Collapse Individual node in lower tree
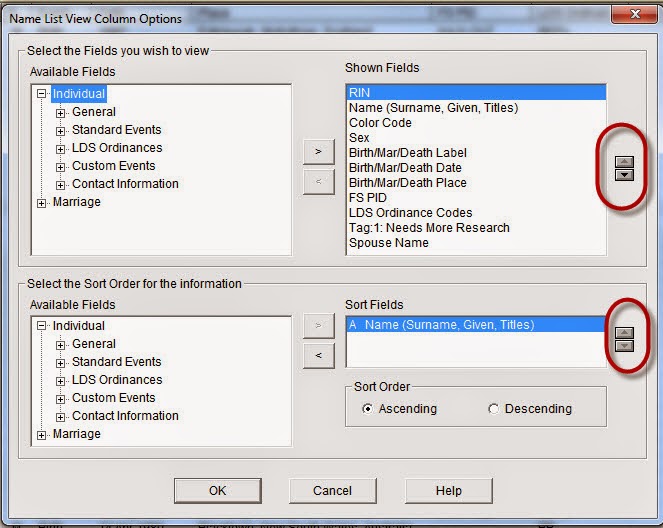 41,326
